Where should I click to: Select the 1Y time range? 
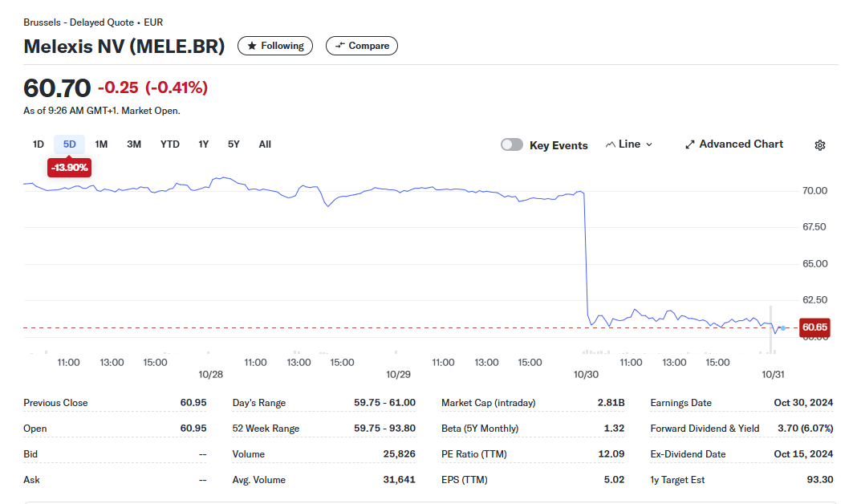click(x=204, y=144)
